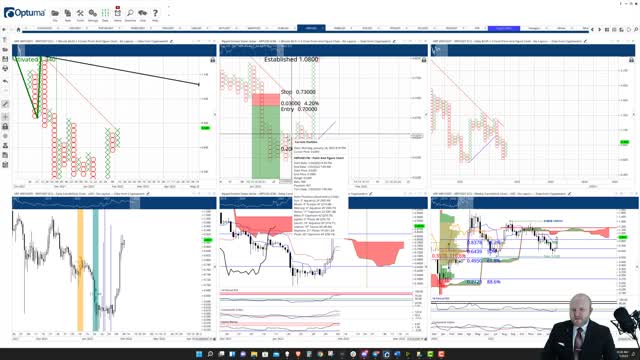
Task: Click the "Entry 0.70000" label
Action: [299, 109]
